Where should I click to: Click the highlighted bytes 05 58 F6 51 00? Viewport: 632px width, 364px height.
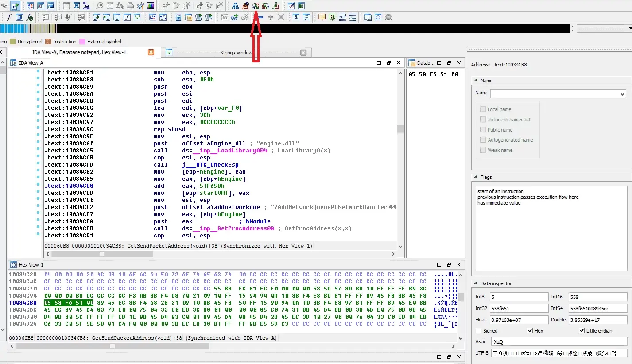(x=69, y=303)
